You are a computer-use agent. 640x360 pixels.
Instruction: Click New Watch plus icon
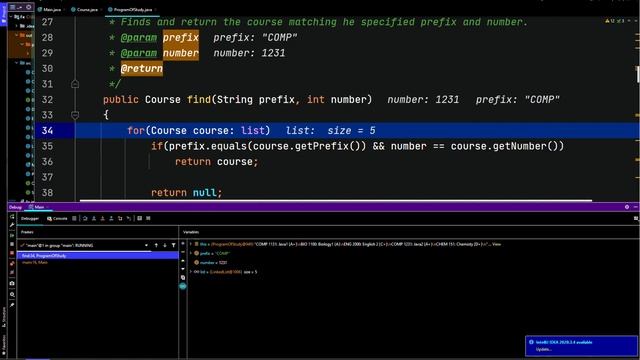click(183, 243)
